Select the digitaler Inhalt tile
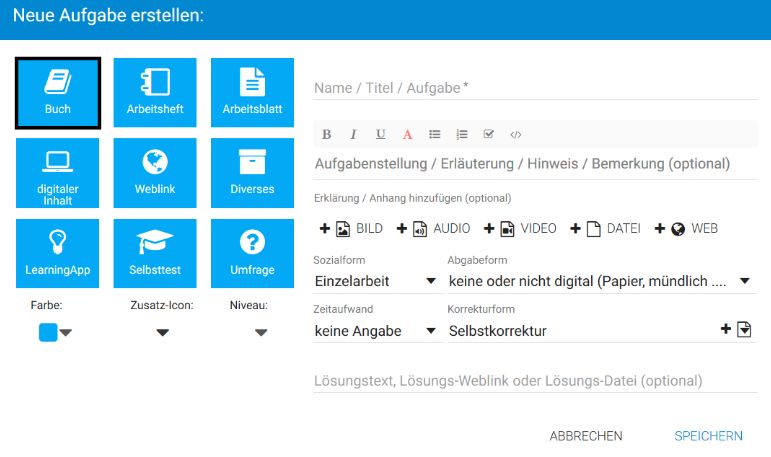Viewport: 771px width, 457px height. click(58, 173)
